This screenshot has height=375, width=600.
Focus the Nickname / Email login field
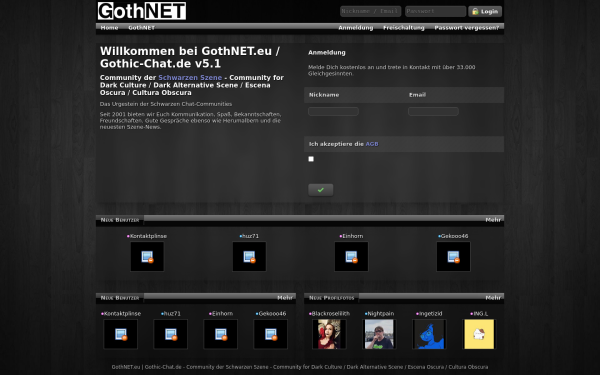[370, 11]
